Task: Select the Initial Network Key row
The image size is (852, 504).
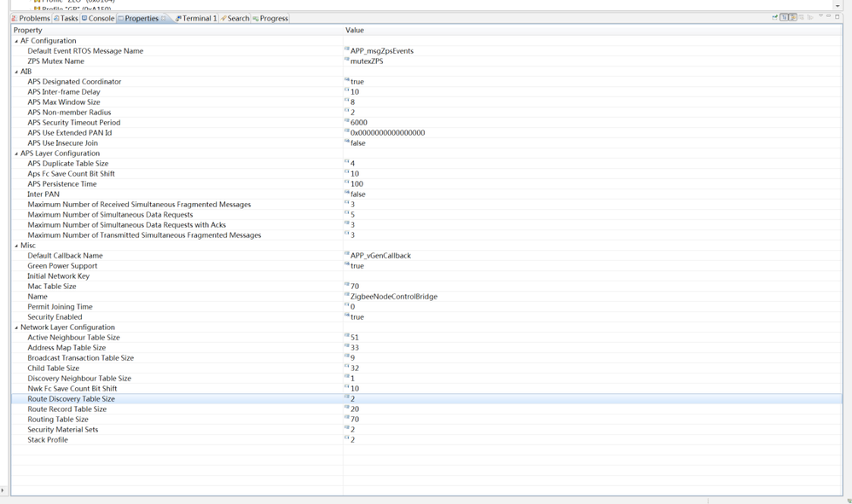Action: pyautogui.click(x=58, y=276)
